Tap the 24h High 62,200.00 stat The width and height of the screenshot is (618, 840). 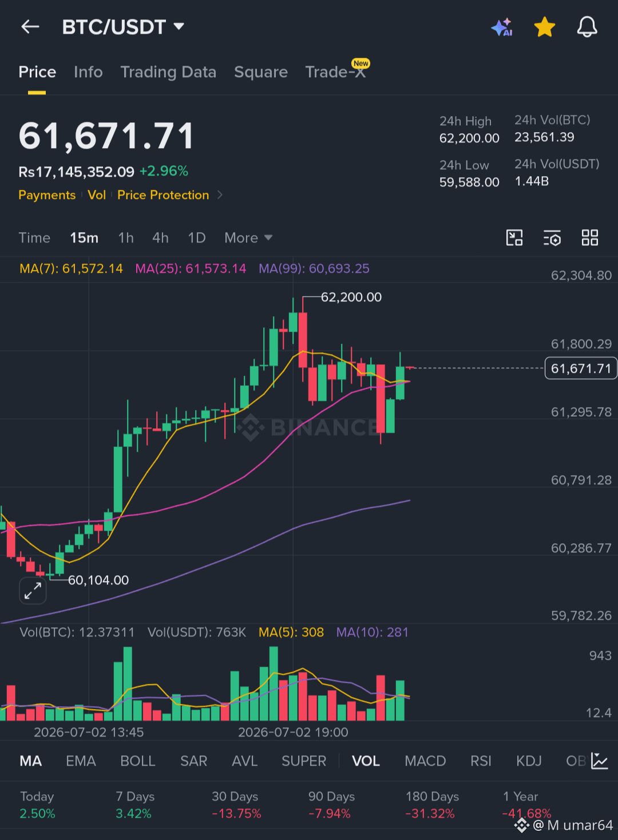point(469,130)
